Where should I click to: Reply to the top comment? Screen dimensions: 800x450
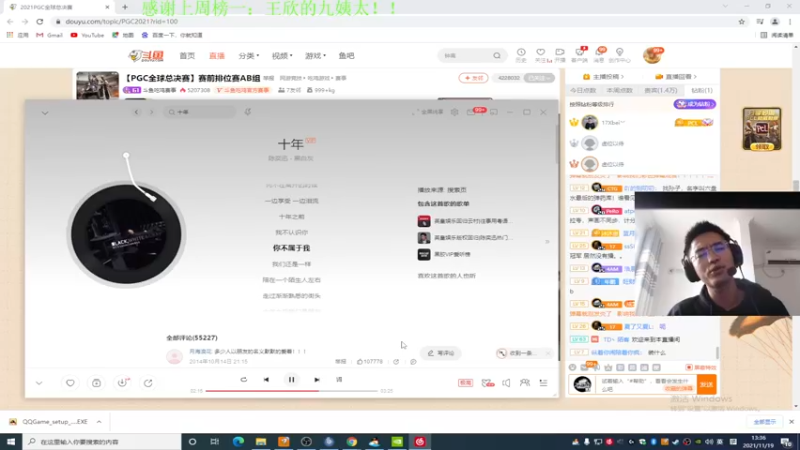click(x=413, y=362)
